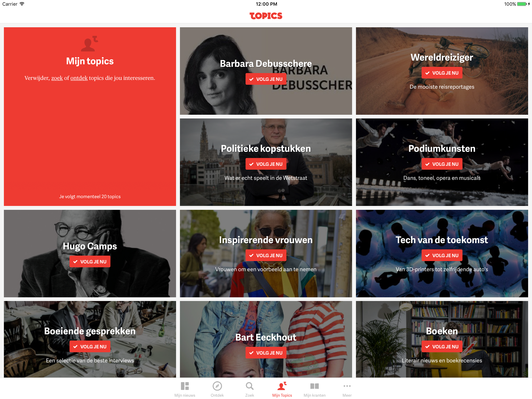Toggle VOLG JE NU on Boeken

(x=442, y=347)
